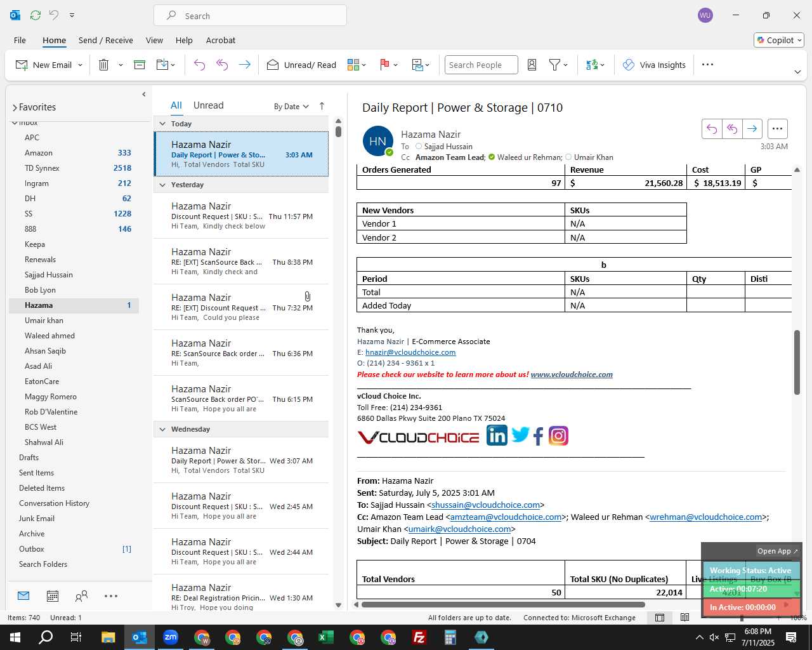812x650 pixels.
Task: Open the Send / Receive tab
Action: (x=106, y=40)
